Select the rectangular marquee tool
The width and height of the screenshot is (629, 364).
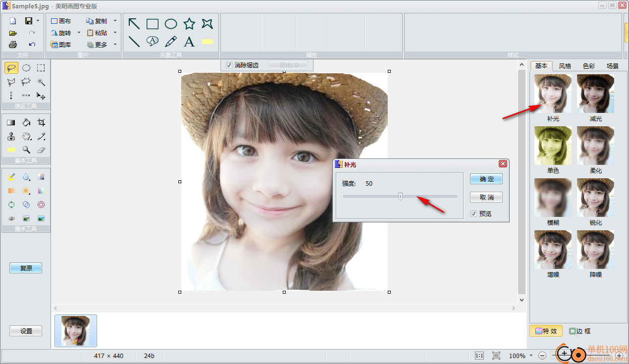coord(41,68)
